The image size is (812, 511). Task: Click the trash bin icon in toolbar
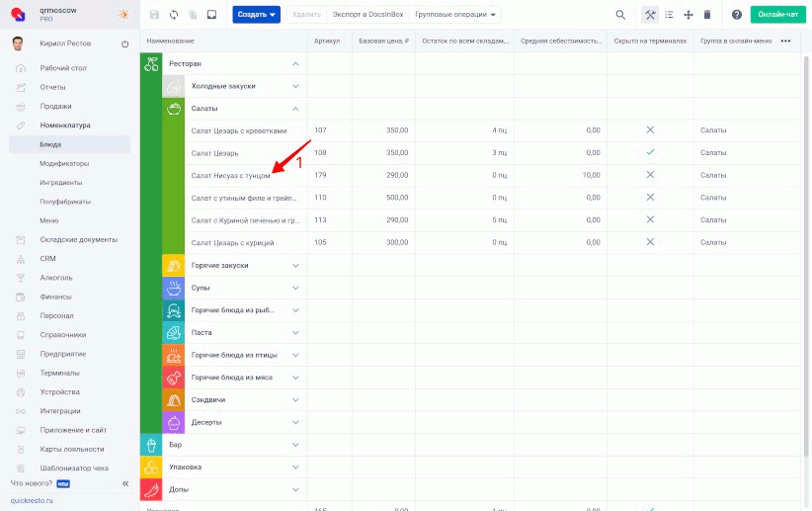coord(707,15)
